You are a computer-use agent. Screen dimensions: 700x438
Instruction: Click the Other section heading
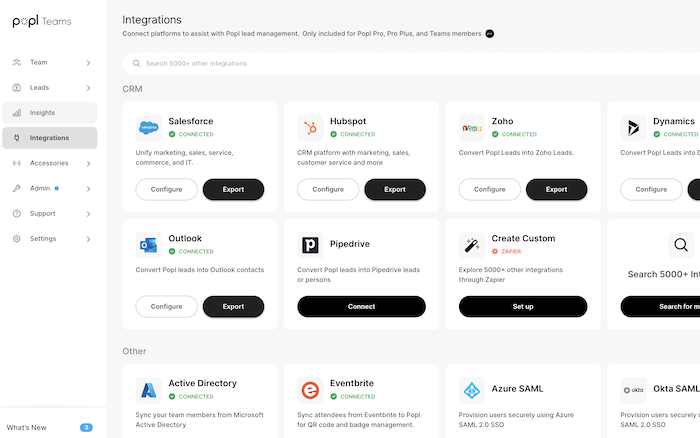(134, 351)
